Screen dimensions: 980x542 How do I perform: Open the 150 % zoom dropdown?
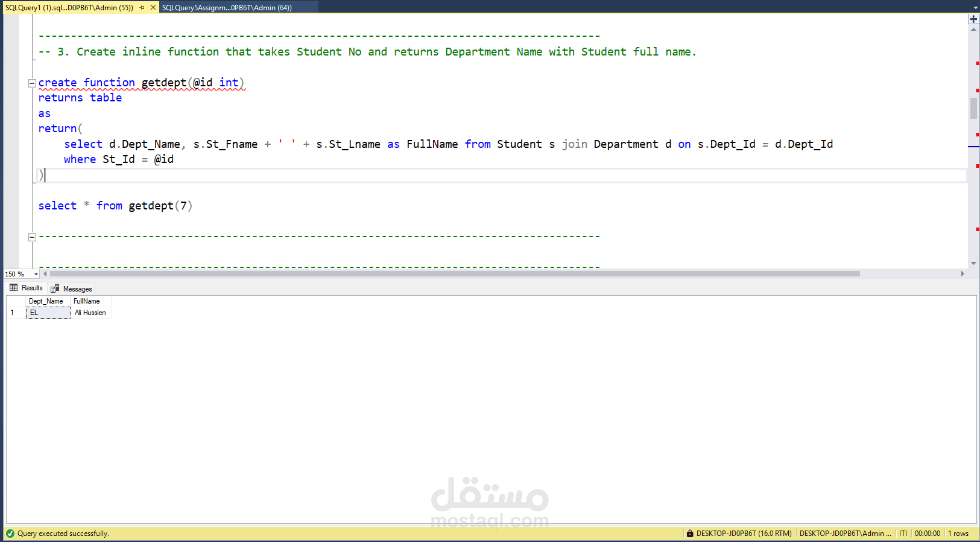(x=36, y=274)
